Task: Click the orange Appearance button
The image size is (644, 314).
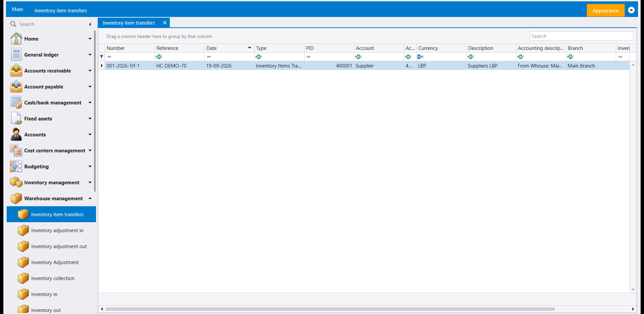Action: click(605, 10)
